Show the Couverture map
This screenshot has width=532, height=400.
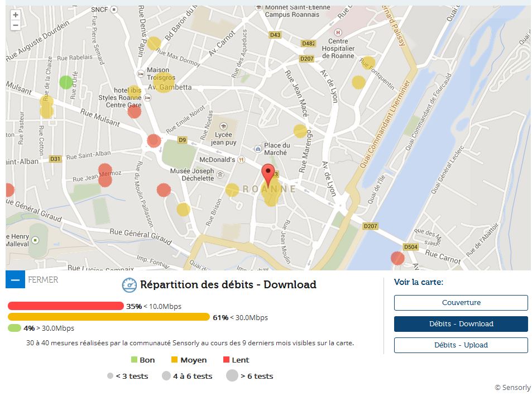coord(461,303)
